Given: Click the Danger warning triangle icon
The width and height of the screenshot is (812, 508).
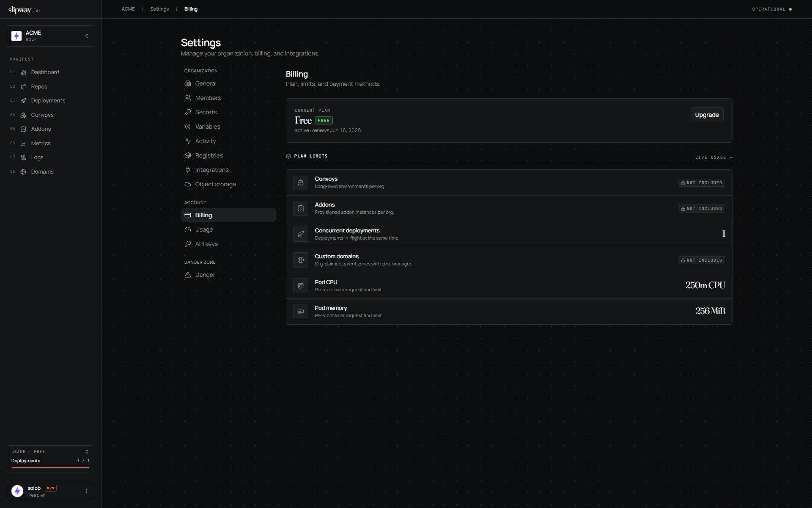Looking at the screenshot, I should (x=188, y=275).
